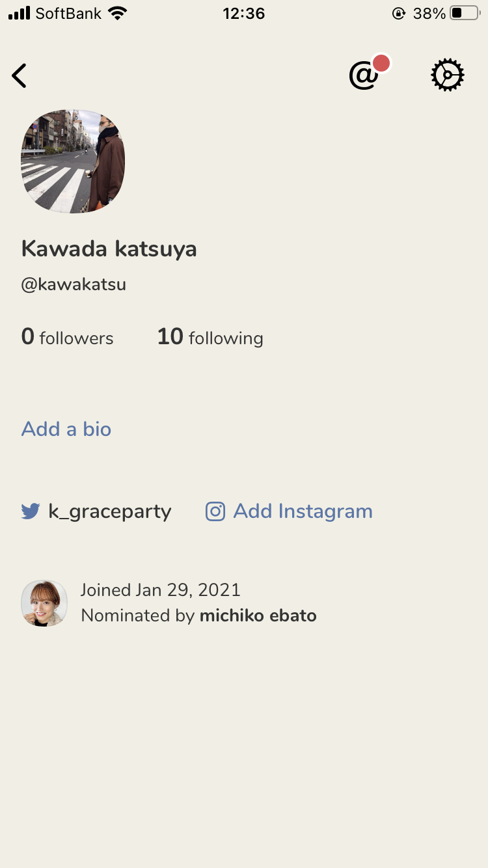Tap the name Kawada katsuya
Viewport: 488px width, 868px height.
(109, 249)
